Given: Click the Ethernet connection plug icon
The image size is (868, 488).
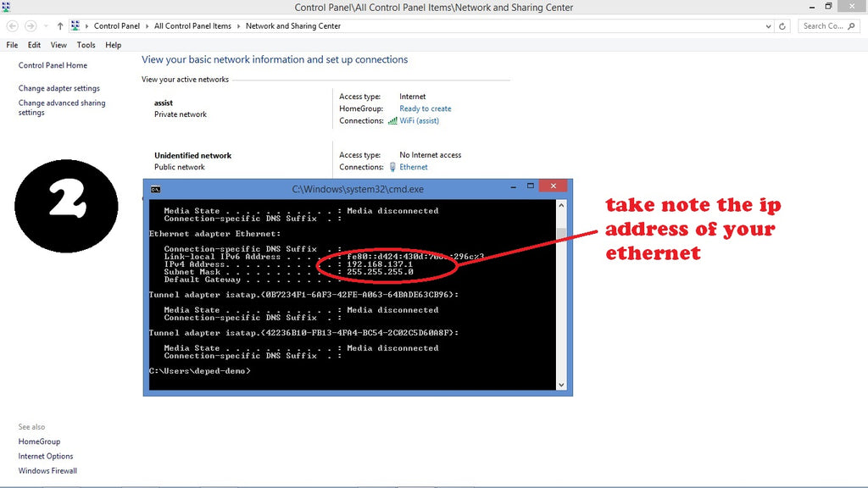Looking at the screenshot, I should [x=392, y=168].
